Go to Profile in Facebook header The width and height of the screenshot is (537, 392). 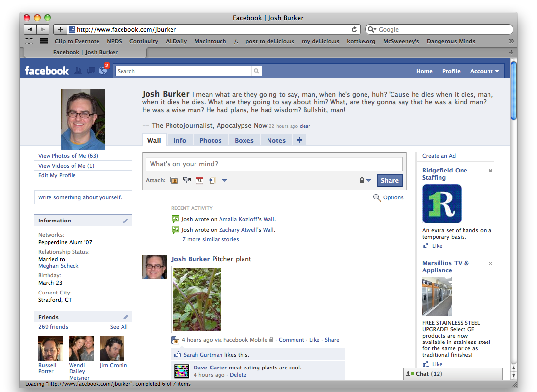pos(451,71)
